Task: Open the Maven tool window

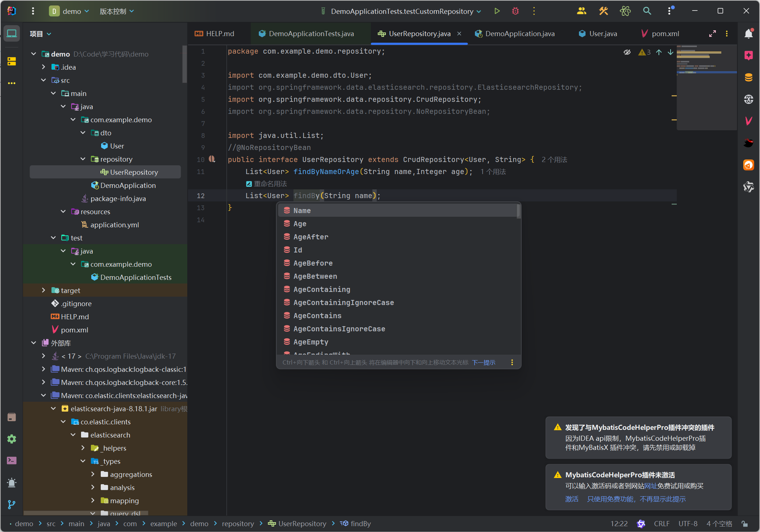Action: click(749, 121)
